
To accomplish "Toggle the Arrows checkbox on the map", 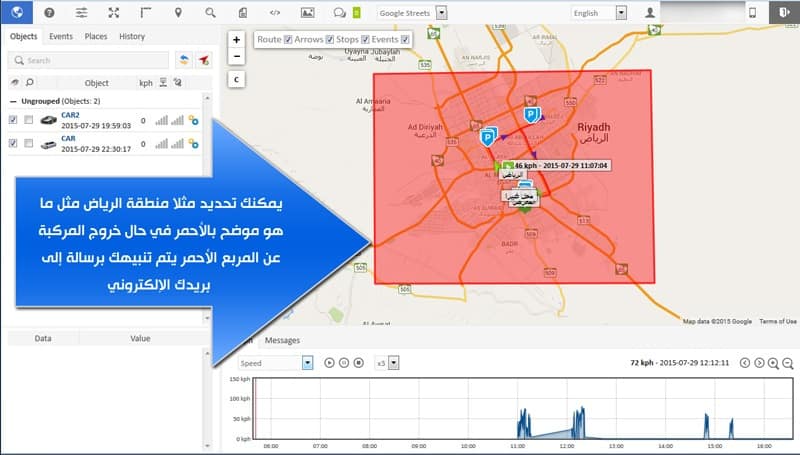I will tap(330, 39).
